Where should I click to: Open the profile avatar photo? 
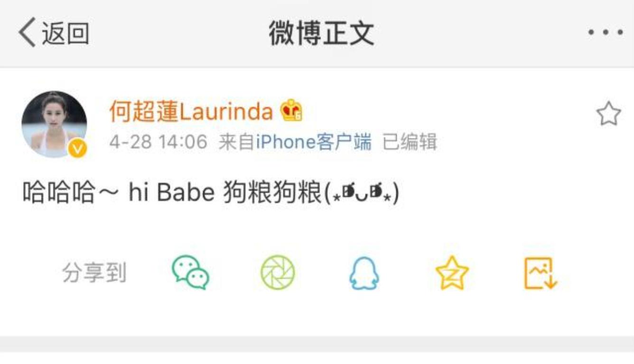click(x=54, y=124)
